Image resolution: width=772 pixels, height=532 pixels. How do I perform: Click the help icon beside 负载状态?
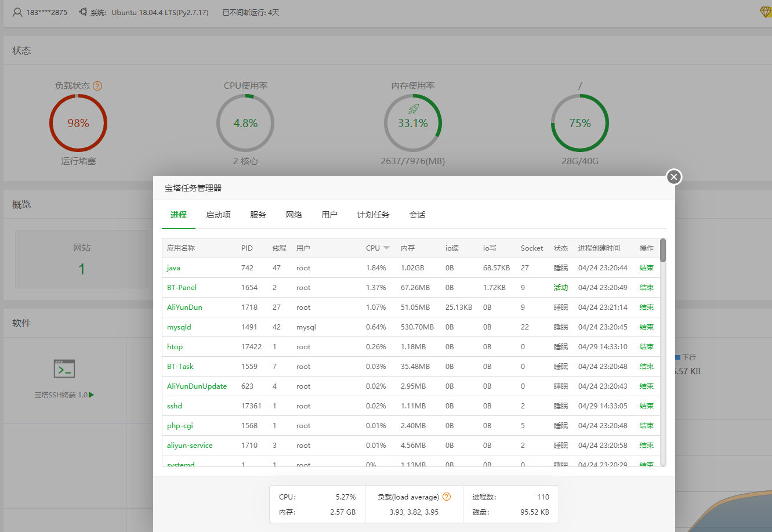click(97, 86)
